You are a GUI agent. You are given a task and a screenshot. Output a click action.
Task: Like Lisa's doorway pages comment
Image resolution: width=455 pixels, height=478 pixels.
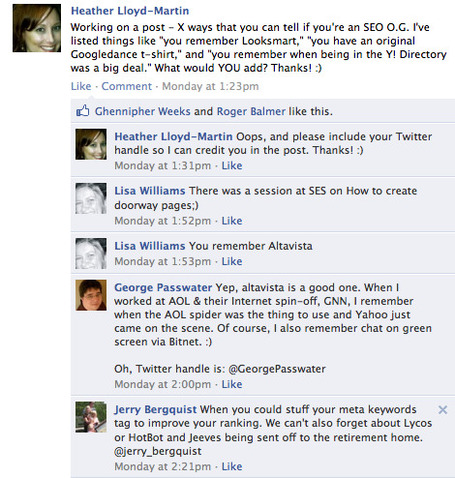(232, 221)
